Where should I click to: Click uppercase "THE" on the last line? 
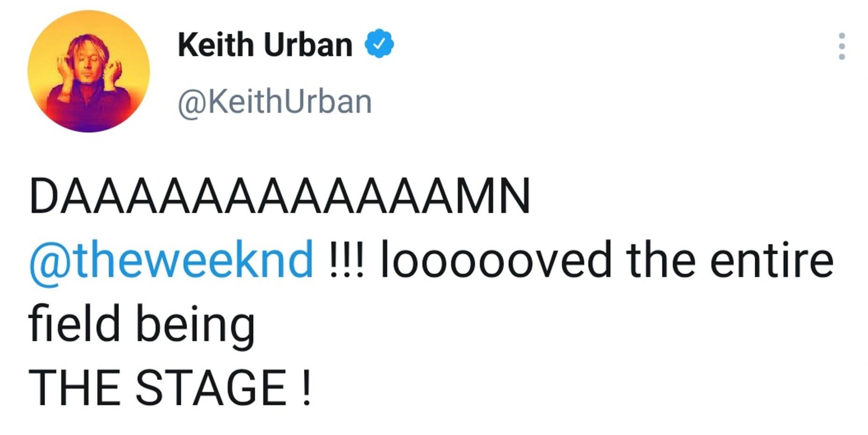pyautogui.click(x=74, y=387)
